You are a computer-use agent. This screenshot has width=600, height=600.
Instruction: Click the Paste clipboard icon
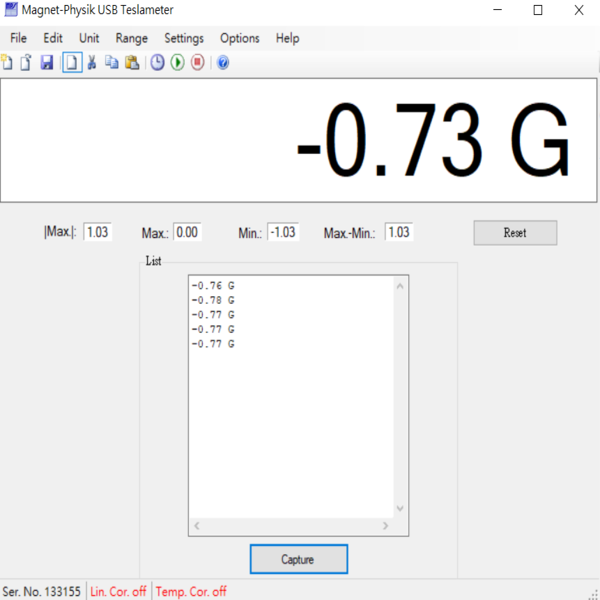(x=131, y=62)
